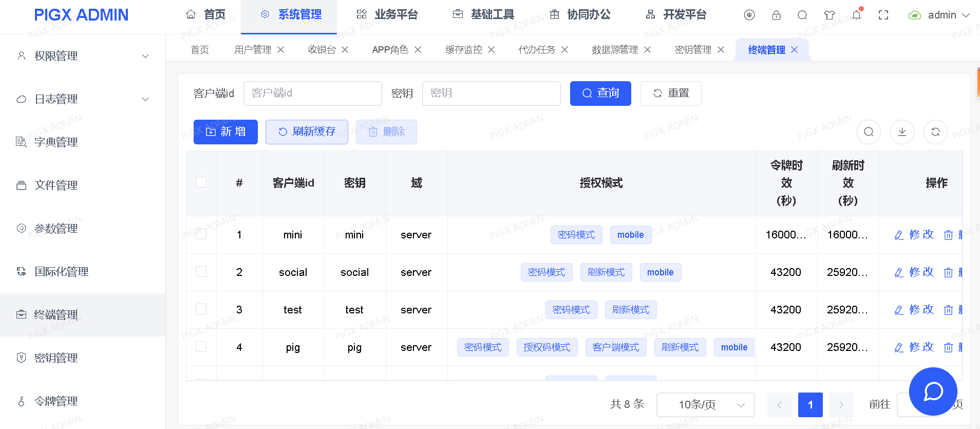Open the header search icon

coord(802,15)
